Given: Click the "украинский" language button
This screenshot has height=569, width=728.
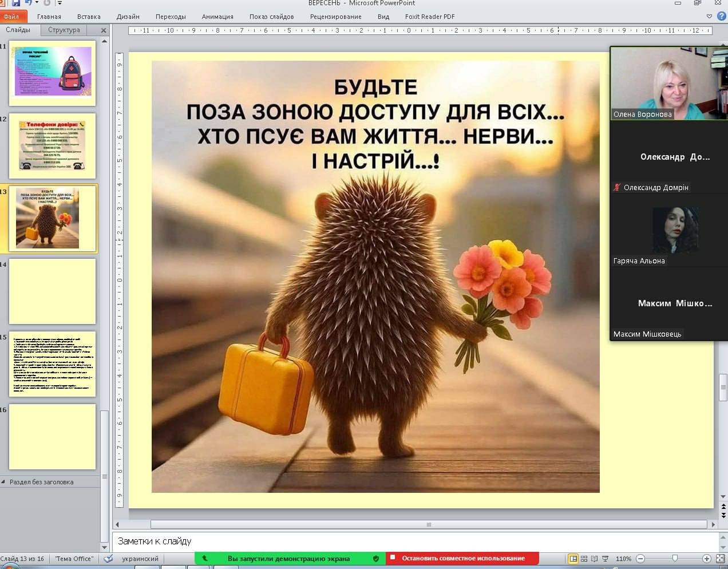Looking at the screenshot, I should [140, 559].
